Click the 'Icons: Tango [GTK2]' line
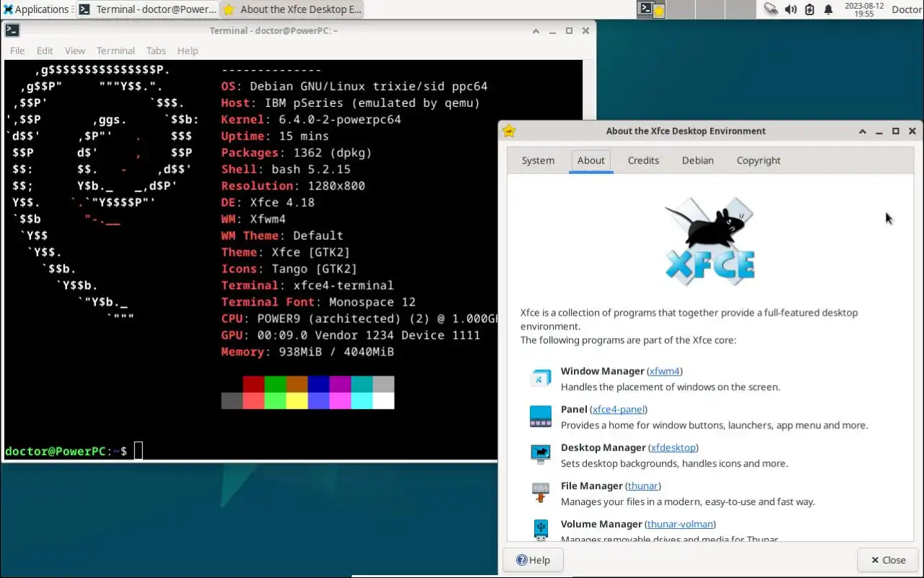 (289, 269)
